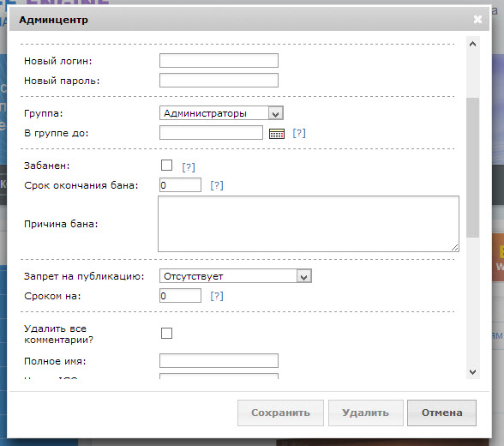Image resolution: width=504 pixels, height=446 pixels.
Task: Click the scrollbar down arrow
Action: point(472,372)
